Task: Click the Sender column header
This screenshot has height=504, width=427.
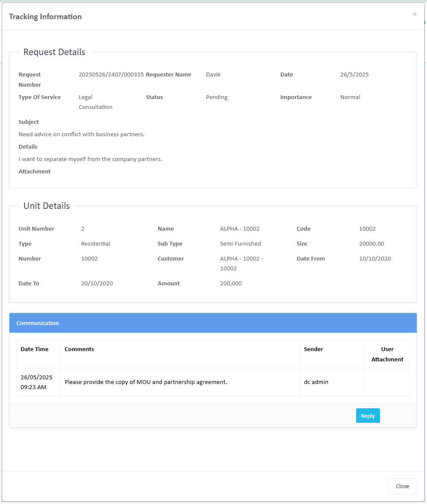Action: pyautogui.click(x=333, y=354)
